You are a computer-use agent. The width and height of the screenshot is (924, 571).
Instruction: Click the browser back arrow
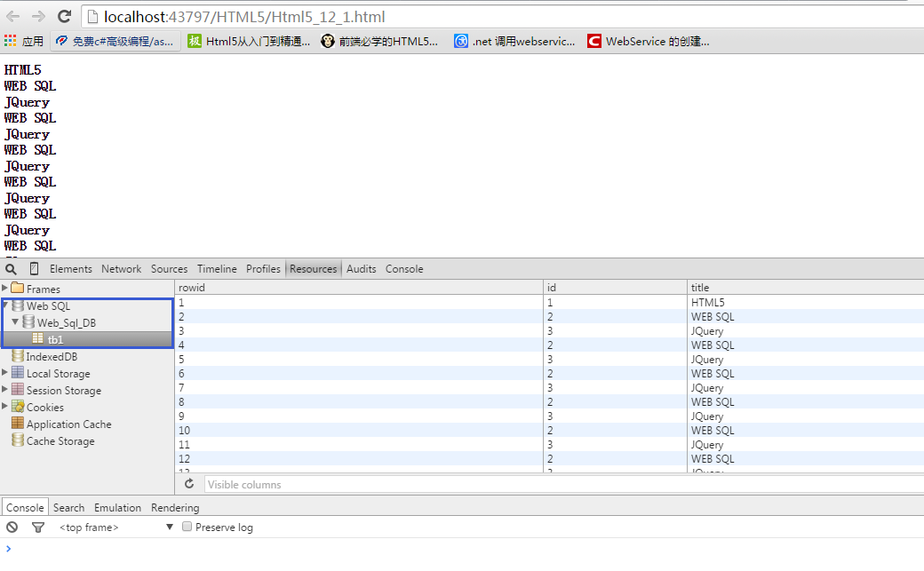click(13, 17)
